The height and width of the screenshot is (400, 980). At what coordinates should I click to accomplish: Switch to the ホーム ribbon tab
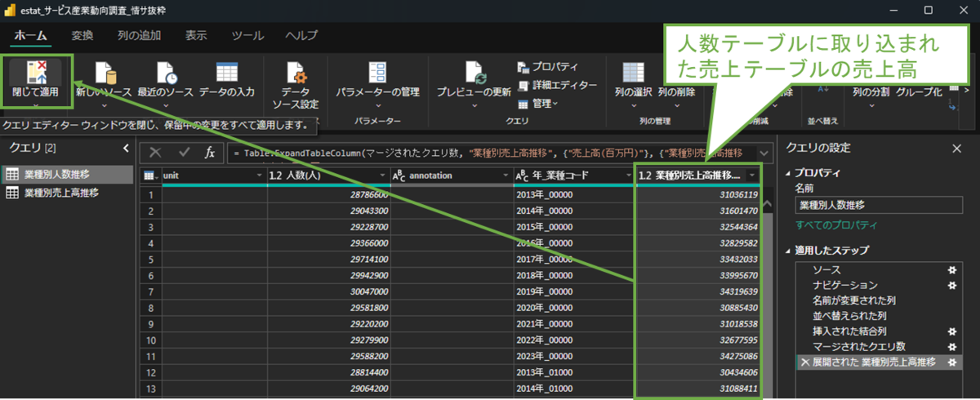[31, 35]
